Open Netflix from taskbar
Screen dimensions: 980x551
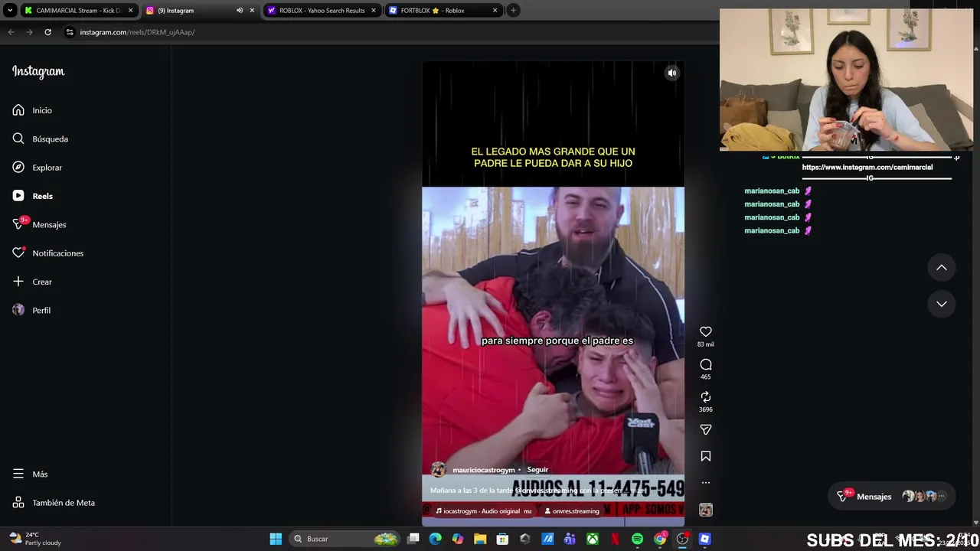click(x=615, y=539)
